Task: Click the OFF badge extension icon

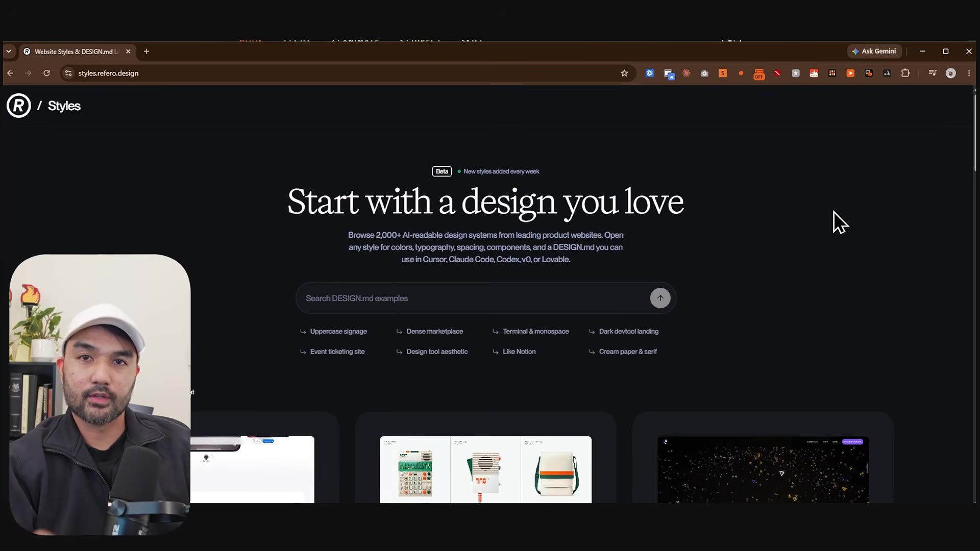Action: coord(759,74)
